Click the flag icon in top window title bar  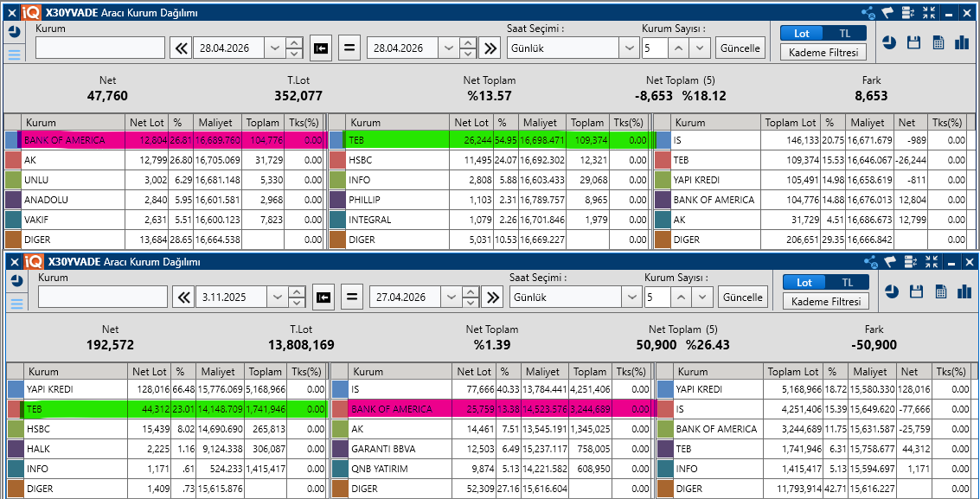coord(888,12)
